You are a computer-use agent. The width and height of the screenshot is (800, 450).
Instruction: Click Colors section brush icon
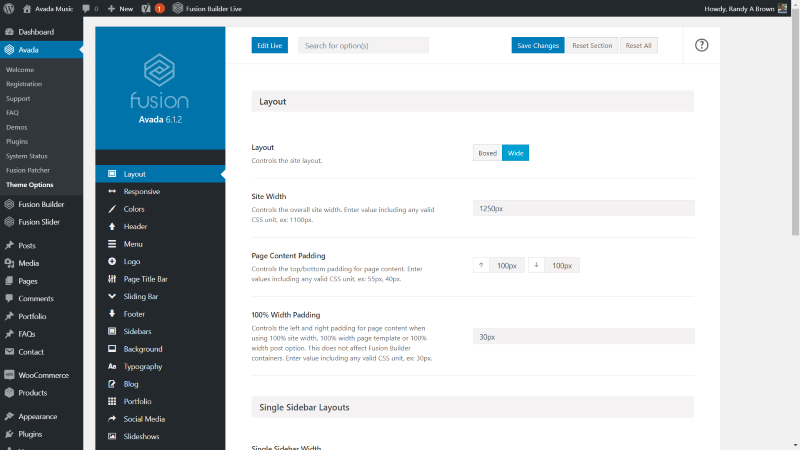click(112, 209)
